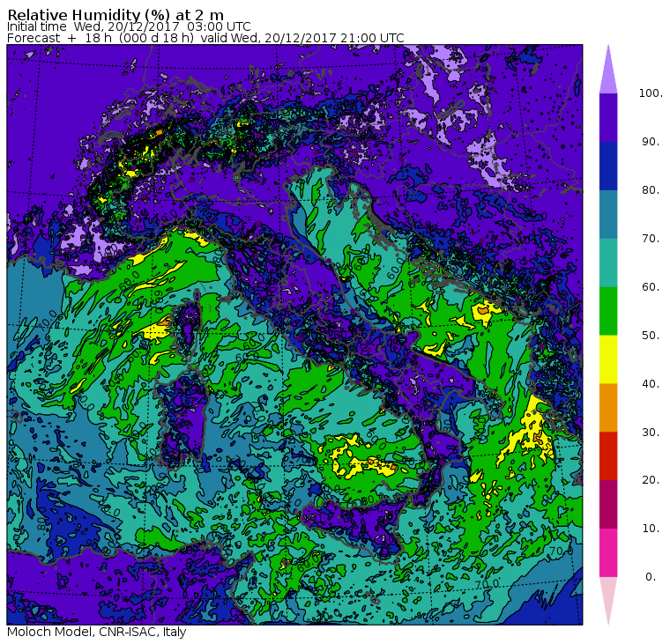
Task: Click the '100.' legend label
Action: (x=651, y=93)
